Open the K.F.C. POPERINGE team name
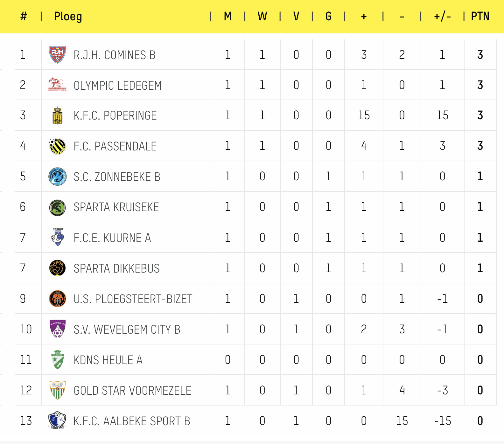 pos(115,115)
